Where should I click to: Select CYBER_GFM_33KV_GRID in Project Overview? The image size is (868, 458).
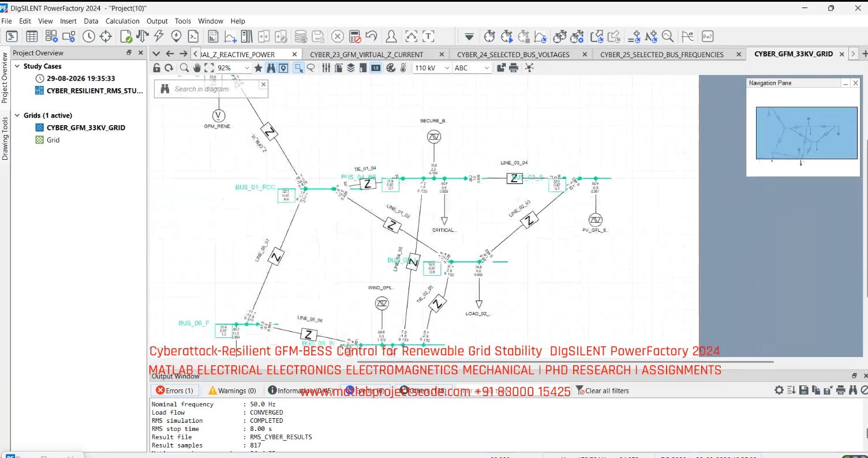(x=85, y=127)
